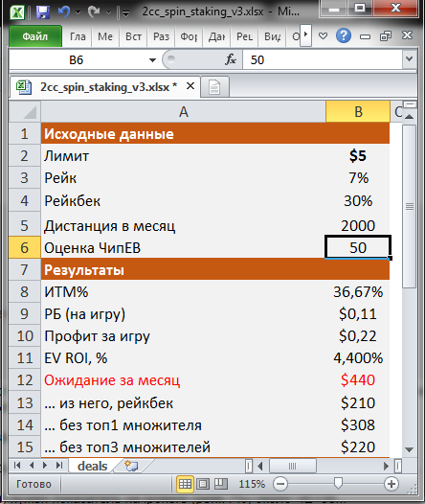This screenshot has width=425, height=504.
Task: Select column B header
Action: pyautogui.click(x=358, y=112)
